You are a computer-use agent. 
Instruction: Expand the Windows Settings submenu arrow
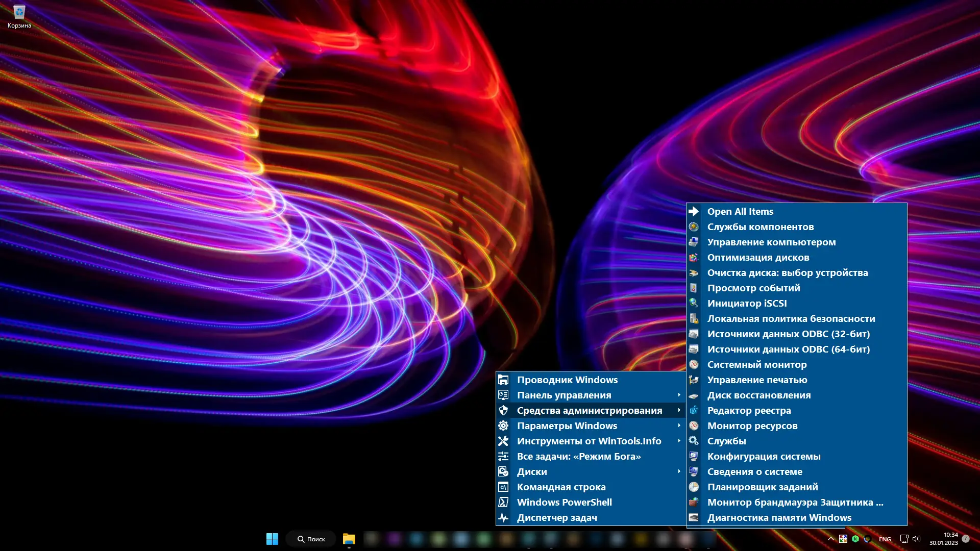[x=679, y=425]
